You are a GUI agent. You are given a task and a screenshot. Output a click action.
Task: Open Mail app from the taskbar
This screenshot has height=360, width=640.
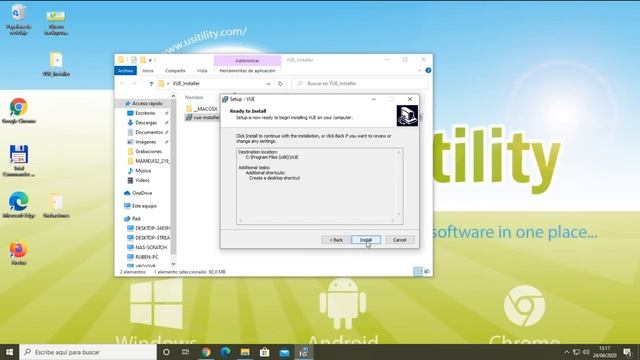(284, 352)
